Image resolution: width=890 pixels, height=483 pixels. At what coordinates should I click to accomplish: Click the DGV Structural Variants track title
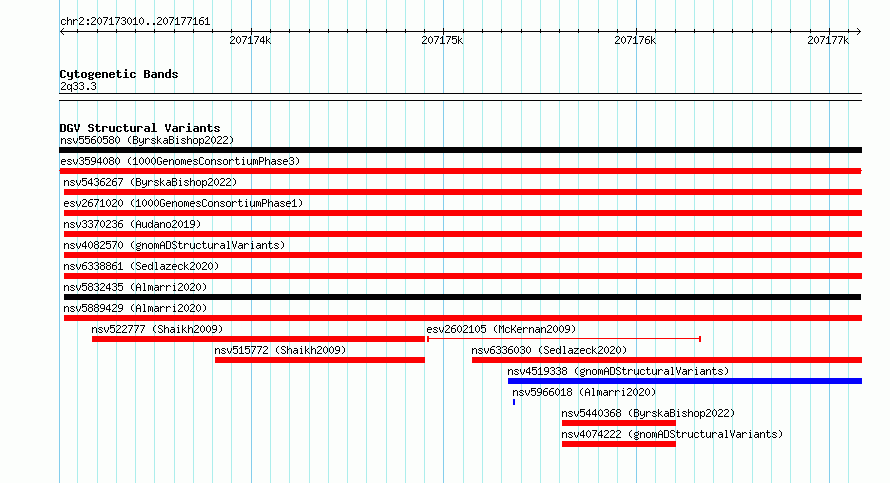(x=140, y=128)
